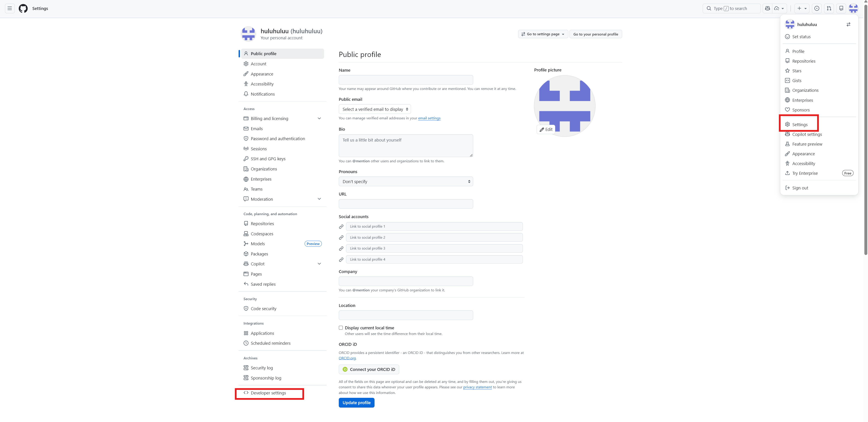Image resolution: width=868 pixels, height=422 pixels.
Task: Expand the Billing and licensing section
Action: (319, 118)
